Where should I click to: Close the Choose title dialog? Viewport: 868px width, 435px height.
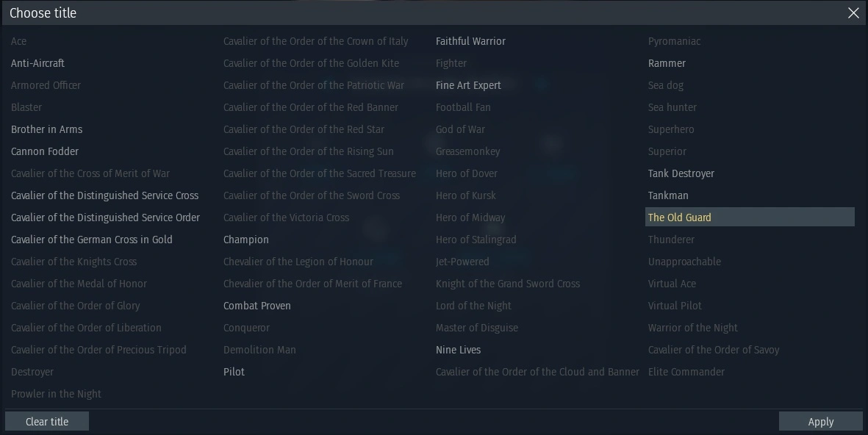click(853, 13)
